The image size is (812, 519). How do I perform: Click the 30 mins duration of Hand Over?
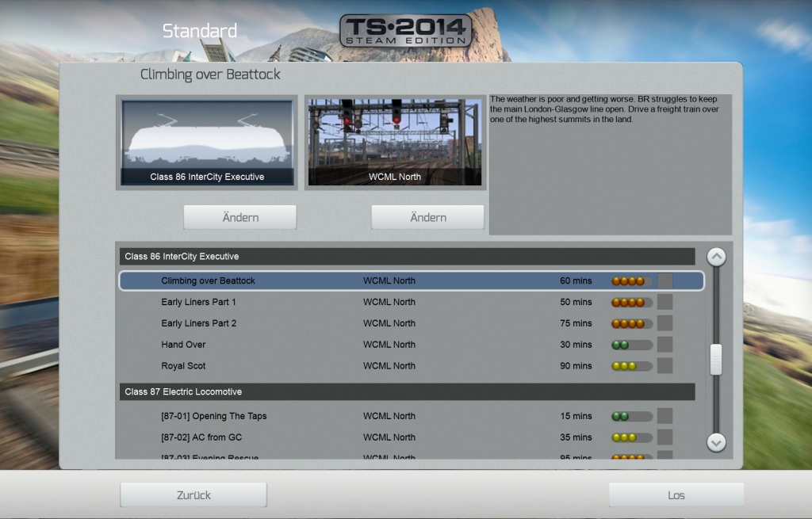(x=576, y=345)
